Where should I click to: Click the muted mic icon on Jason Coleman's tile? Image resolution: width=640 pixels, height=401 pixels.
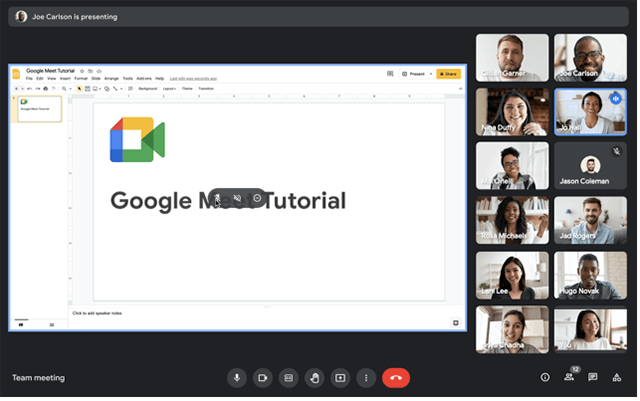[616, 151]
